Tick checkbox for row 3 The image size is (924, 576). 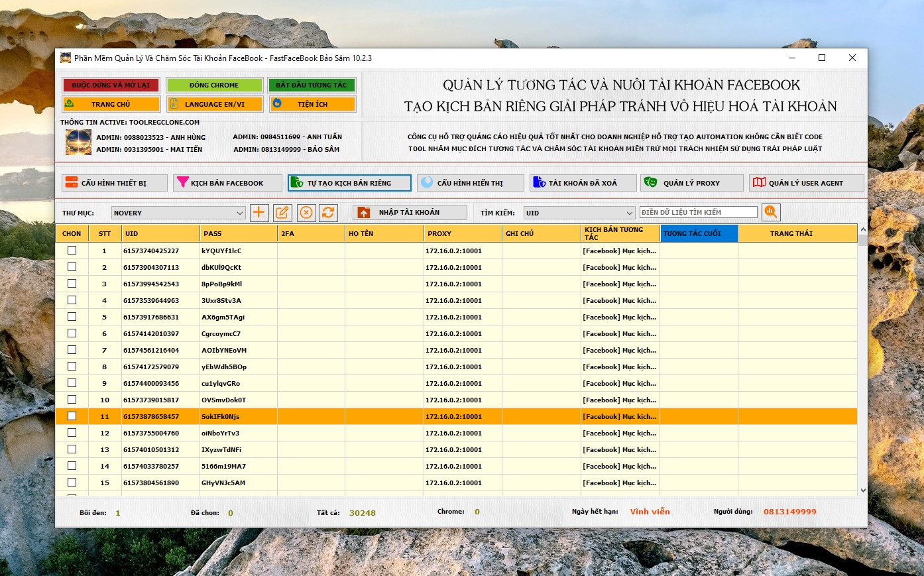[x=72, y=284]
